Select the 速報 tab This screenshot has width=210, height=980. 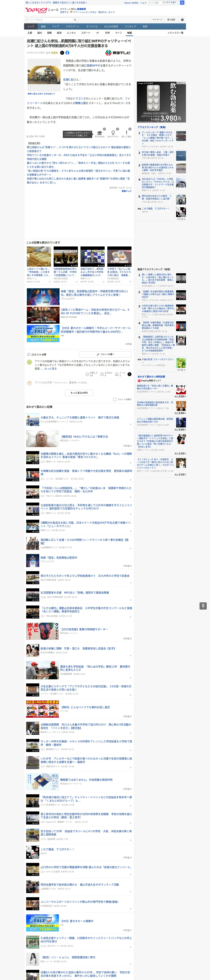(43, 27)
